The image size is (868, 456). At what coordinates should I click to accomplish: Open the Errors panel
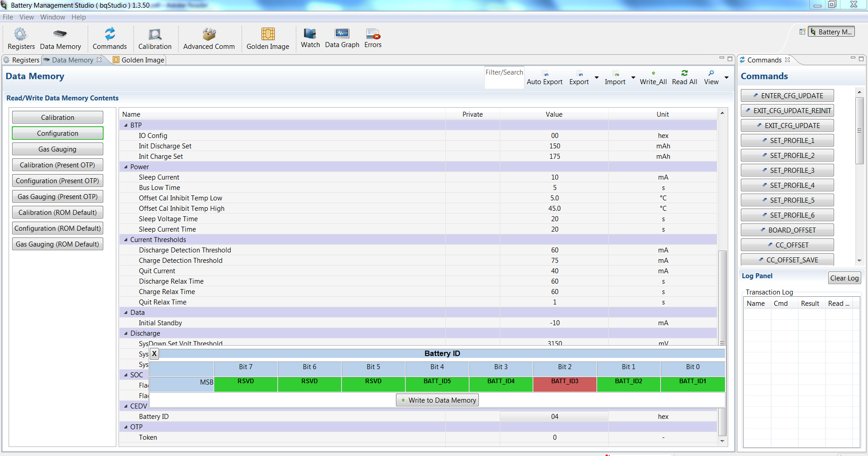(x=372, y=38)
